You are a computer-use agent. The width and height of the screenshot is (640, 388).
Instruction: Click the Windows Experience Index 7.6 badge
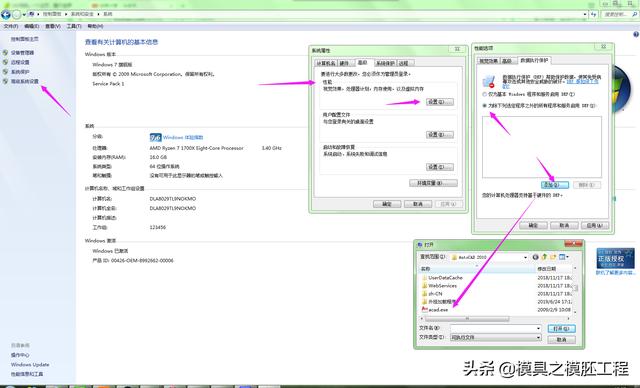[x=156, y=137]
